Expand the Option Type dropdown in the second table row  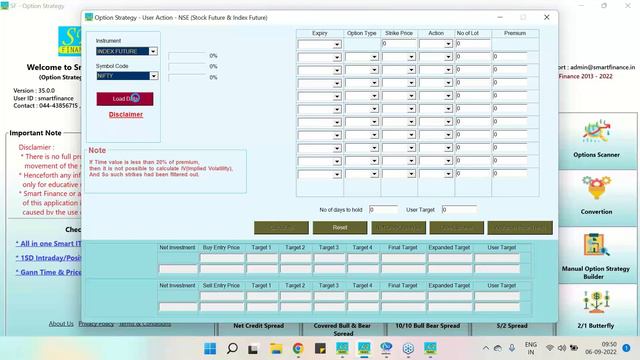pyautogui.click(x=374, y=57)
